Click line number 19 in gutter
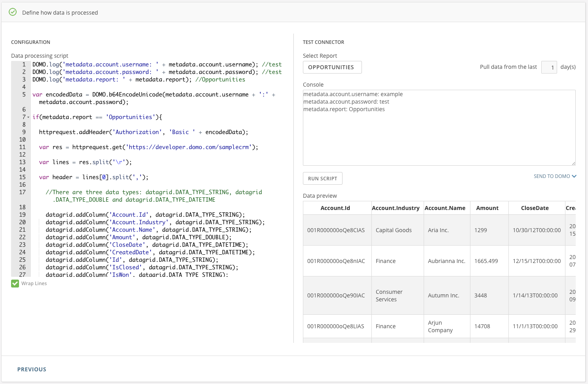This screenshot has width=588, height=384. (x=23, y=215)
